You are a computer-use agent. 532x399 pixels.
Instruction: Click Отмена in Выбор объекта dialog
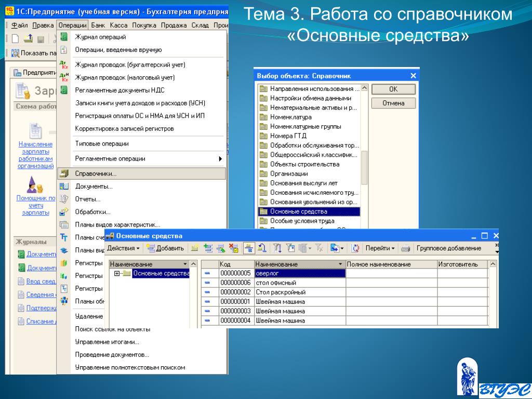point(393,103)
